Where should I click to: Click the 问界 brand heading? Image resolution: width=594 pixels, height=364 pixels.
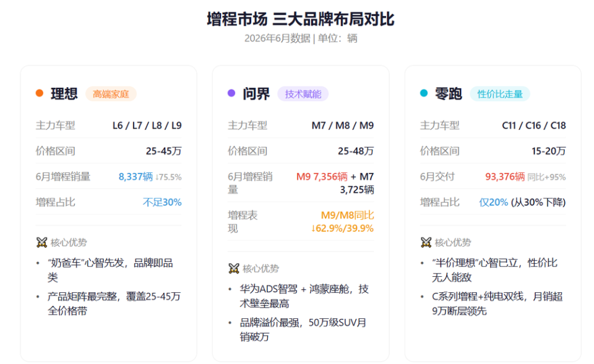pyautogui.click(x=256, y=94)
